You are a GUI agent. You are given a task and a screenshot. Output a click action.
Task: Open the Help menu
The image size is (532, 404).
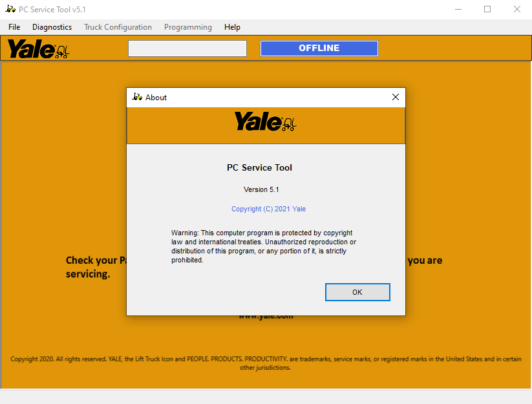[232, 27]
